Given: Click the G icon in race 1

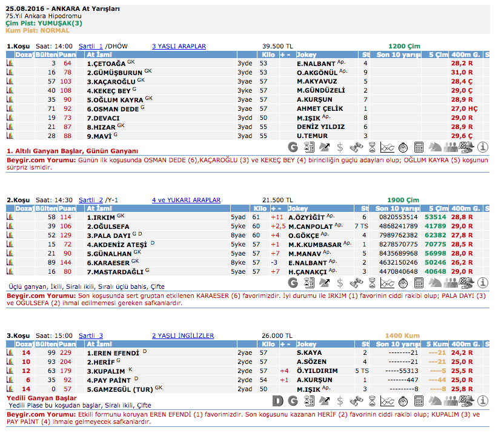Looking at the screenshot, I should pos(293,147).
